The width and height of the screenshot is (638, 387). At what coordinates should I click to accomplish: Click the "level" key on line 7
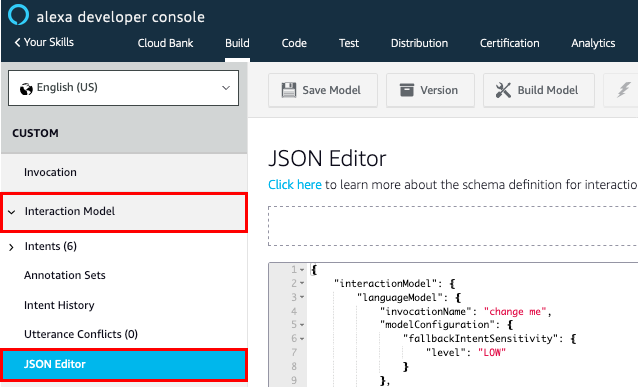point(446,352)
